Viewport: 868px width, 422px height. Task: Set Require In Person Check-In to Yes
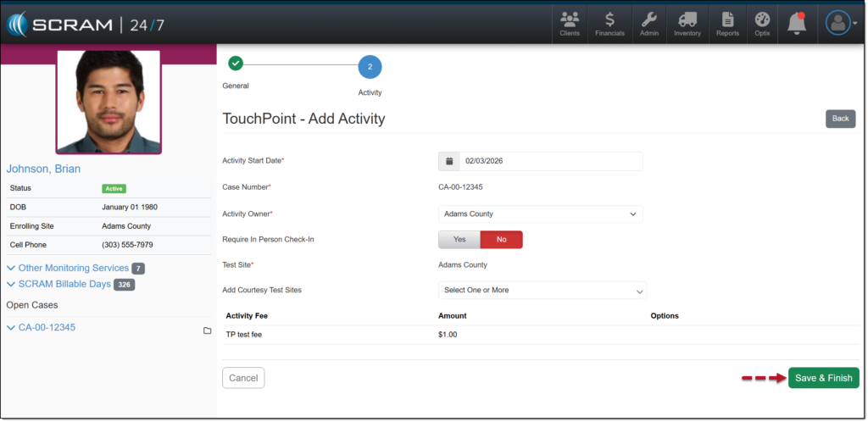coord(459,240)
